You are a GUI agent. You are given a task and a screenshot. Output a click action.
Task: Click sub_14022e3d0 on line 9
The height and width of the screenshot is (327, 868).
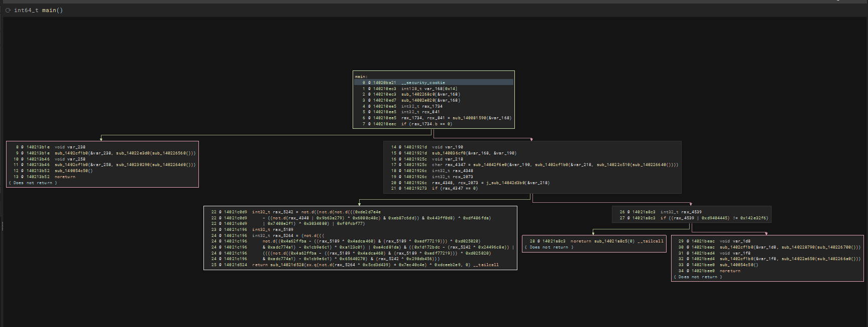coord(133,153)
